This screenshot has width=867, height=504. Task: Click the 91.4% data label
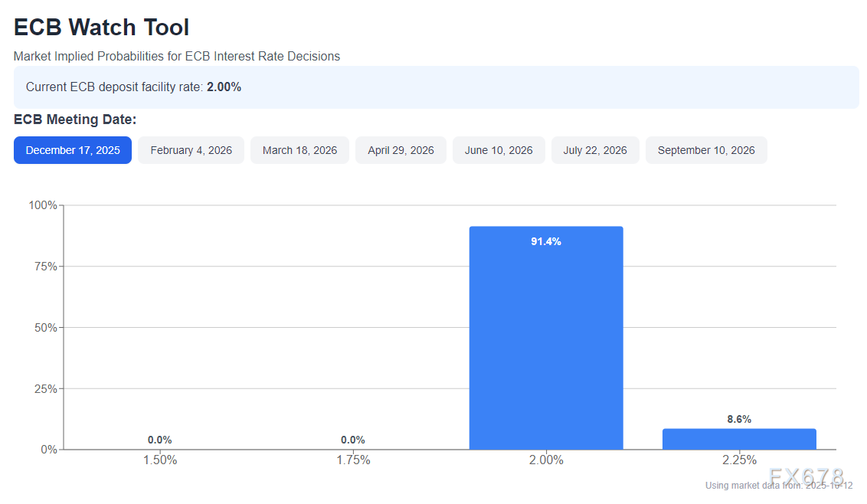pyautogui.click(x=546, y=241)
